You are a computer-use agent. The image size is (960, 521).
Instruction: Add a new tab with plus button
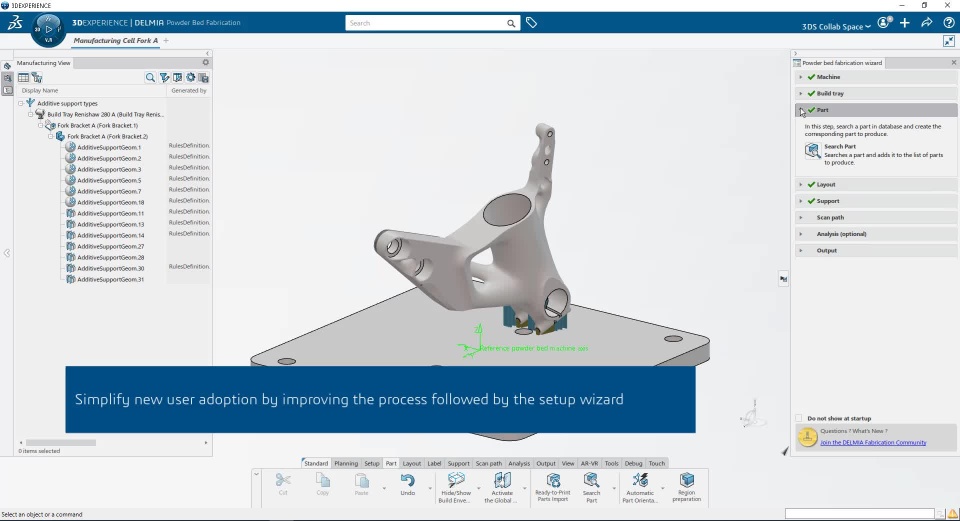[x=166, y=40]
